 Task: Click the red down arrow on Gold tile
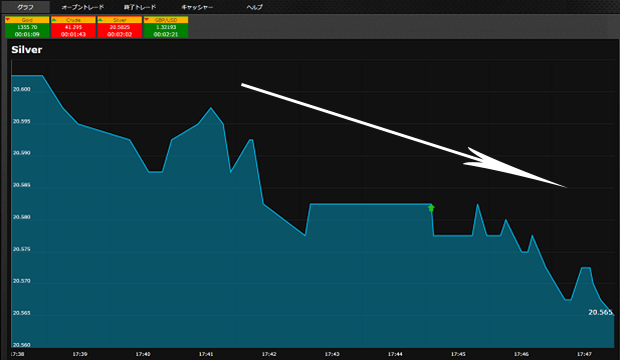(x=8, y=19)
